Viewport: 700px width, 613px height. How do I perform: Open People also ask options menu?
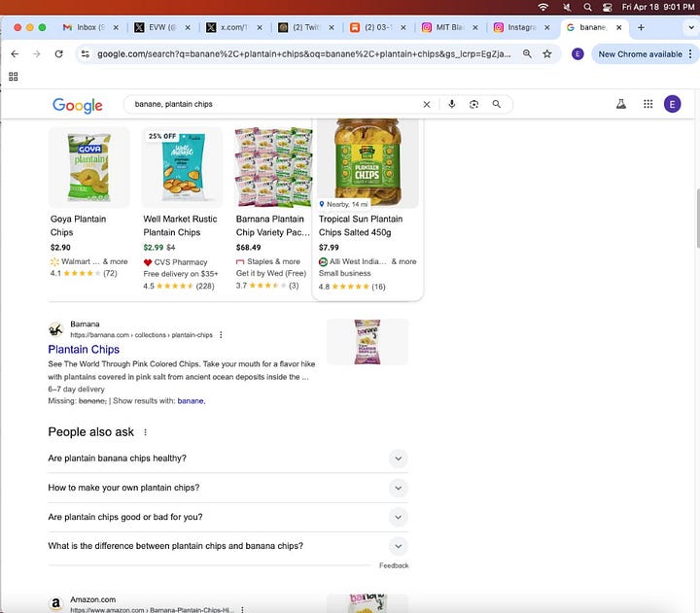tap(145, 432)
